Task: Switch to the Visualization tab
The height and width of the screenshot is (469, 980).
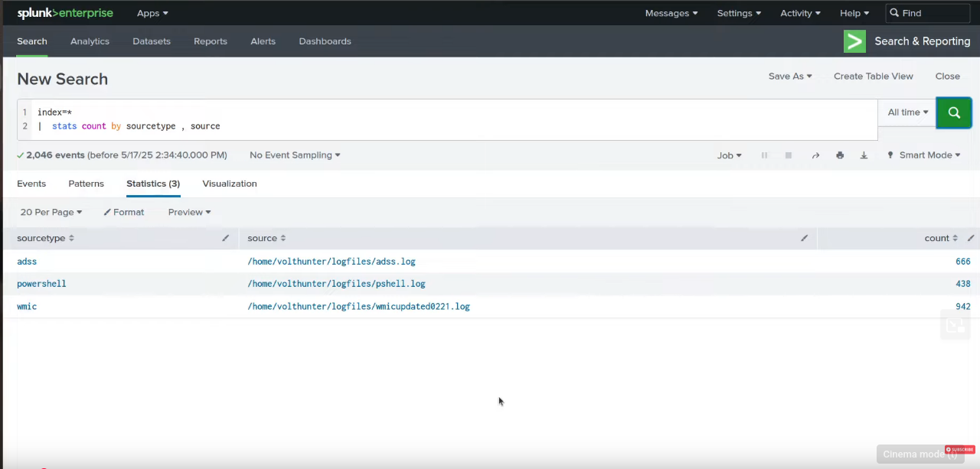Action: pyautogui.click(x=230, y=184)
